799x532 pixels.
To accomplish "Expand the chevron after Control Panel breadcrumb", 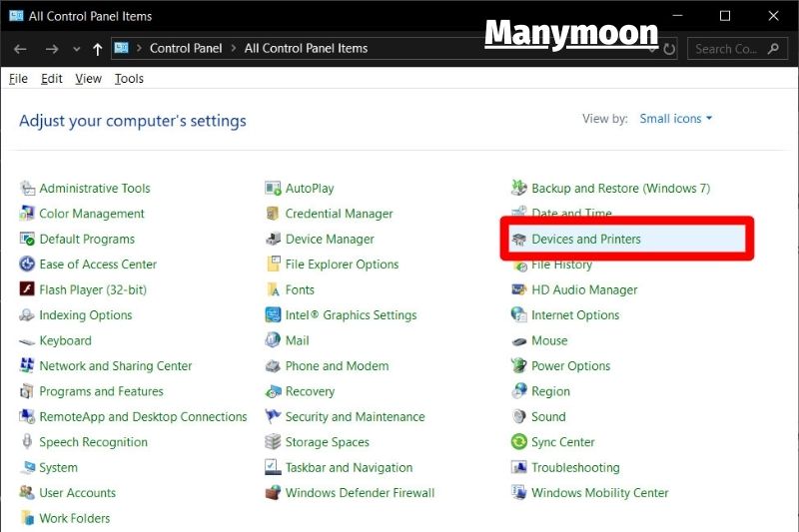I will (x=234, y=48).
